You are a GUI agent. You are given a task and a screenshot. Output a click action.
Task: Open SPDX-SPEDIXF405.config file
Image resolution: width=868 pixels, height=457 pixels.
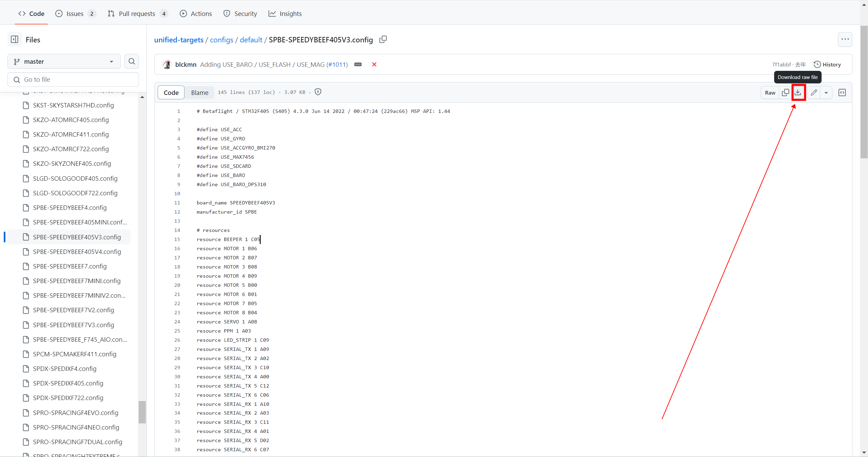click(68, 383)
